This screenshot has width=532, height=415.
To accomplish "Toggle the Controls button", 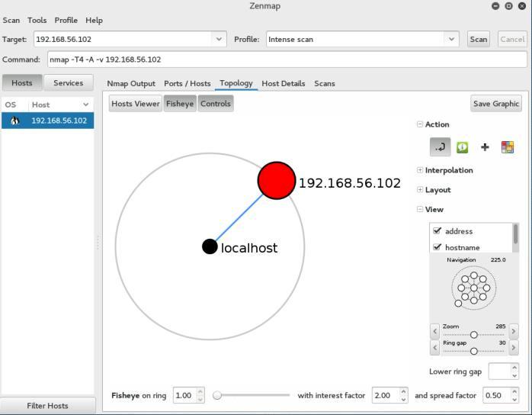I will tap(216, 104).
